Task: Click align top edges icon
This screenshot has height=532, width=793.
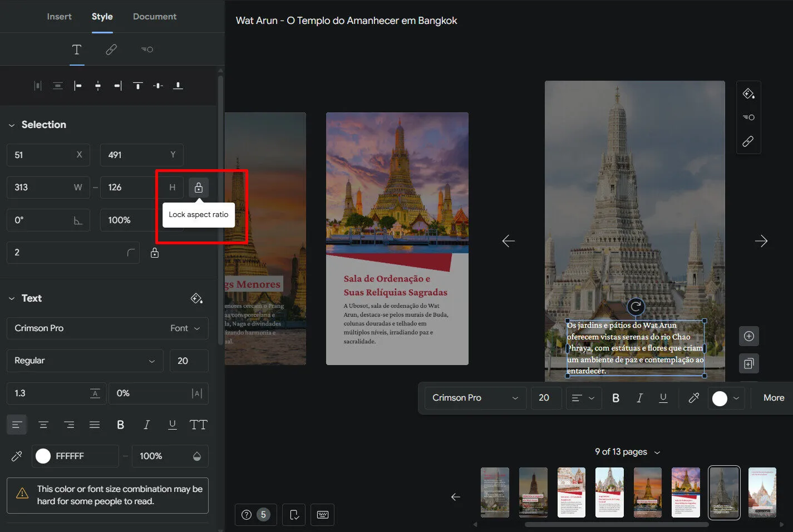Action: pyautogui.click(x=138, y=86)
